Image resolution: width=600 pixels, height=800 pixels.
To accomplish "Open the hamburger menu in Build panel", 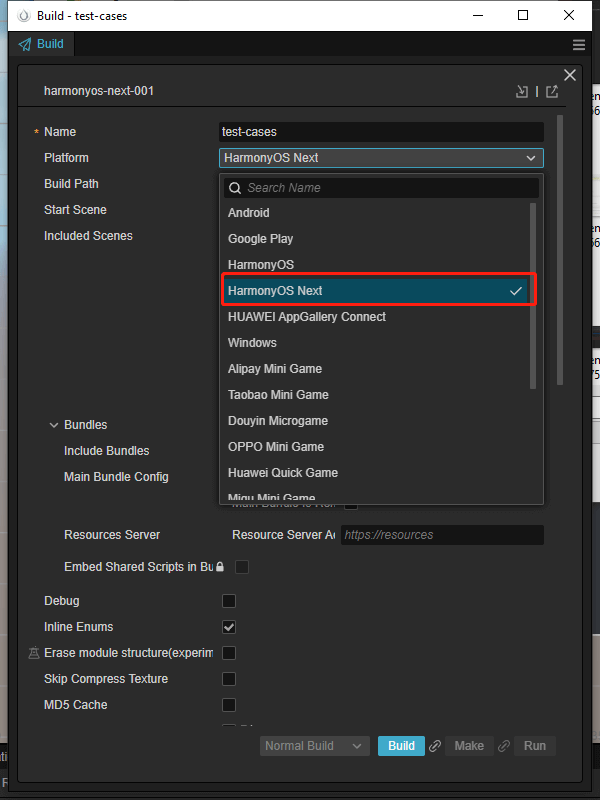I will pyautogui.click(x=579, y=44).
